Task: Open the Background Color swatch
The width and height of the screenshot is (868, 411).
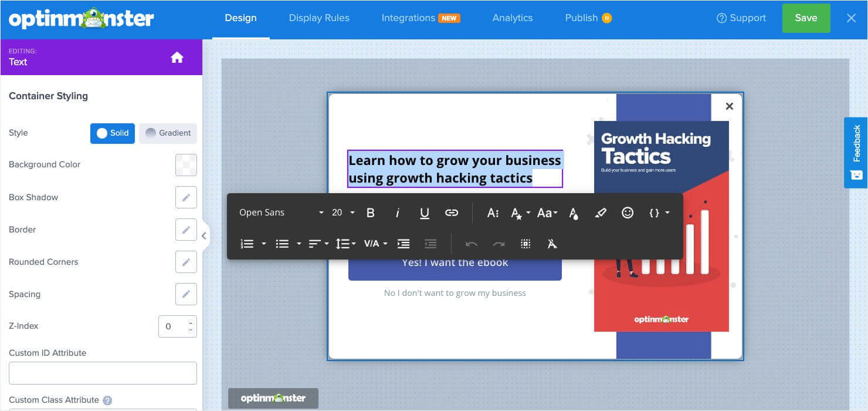Action: click(186, 165)
